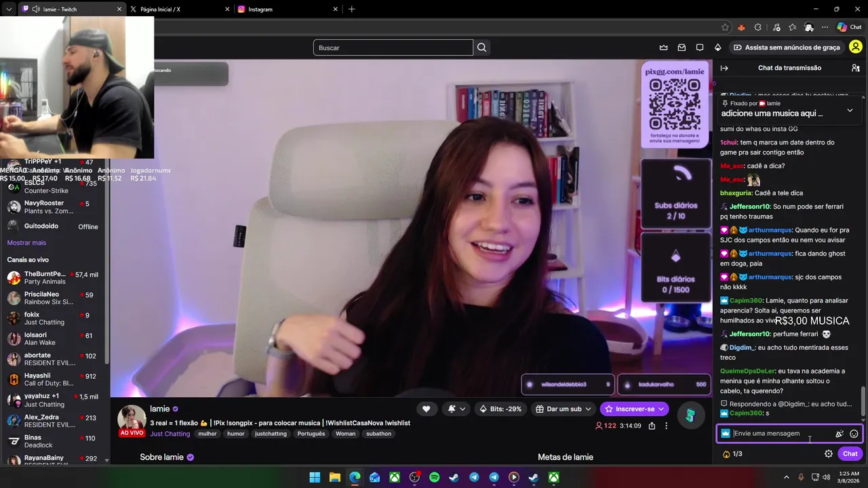Open a new browser tab
The height and width of the screenshot is (488, 868).
pyautogui.click(x=351, y=9)
